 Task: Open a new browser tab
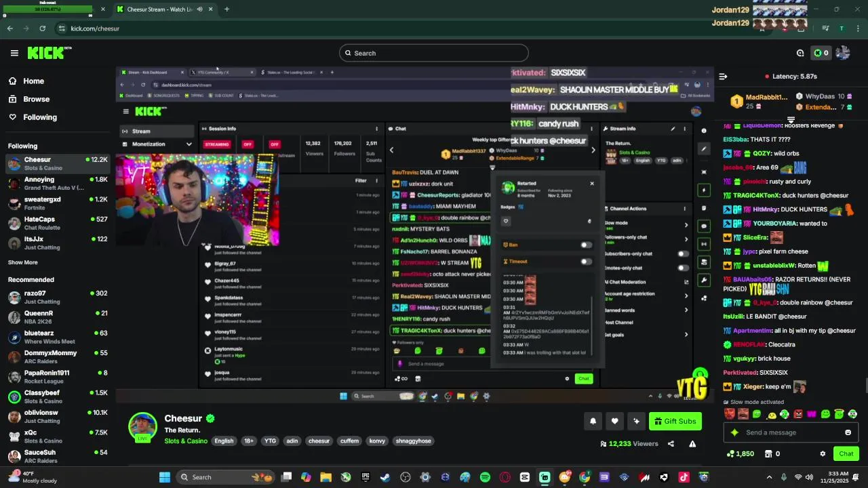click(226, 9)
